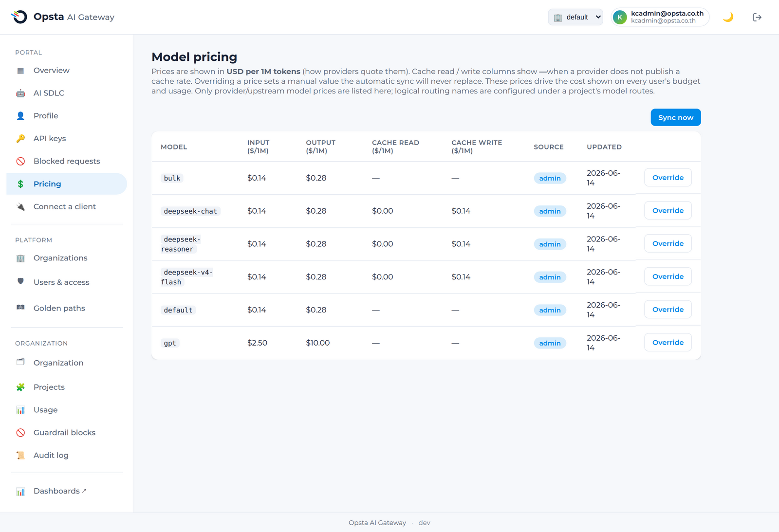
Task: Navigate to API keys
Action: point(67,139)
